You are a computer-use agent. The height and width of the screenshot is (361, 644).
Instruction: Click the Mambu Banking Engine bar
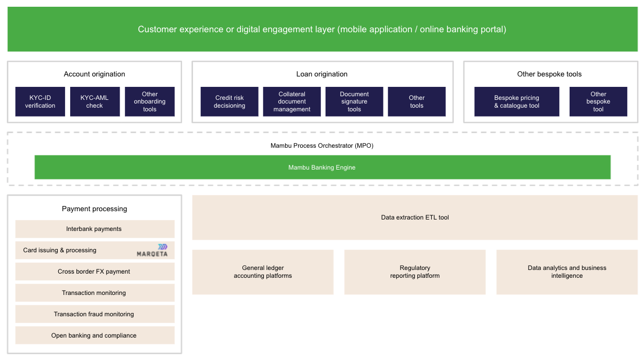coord(323,167)
